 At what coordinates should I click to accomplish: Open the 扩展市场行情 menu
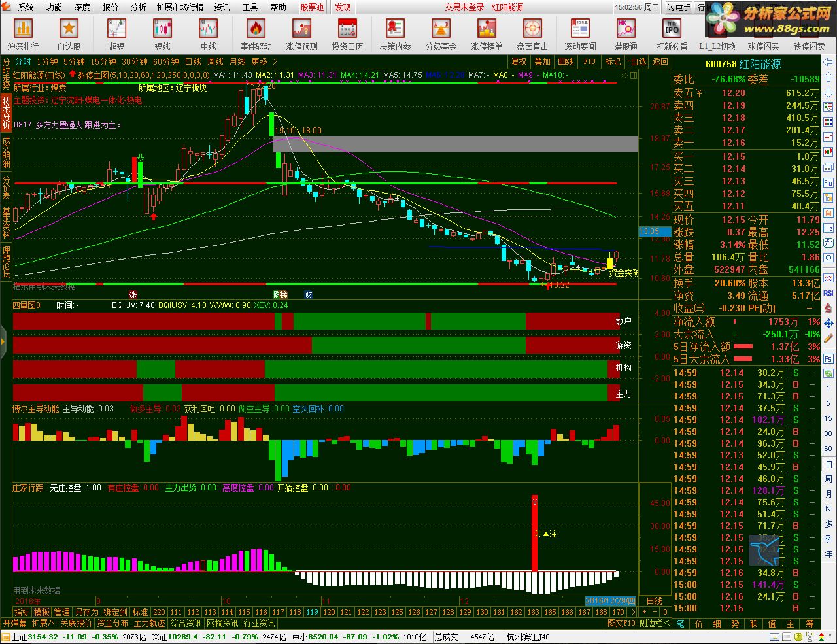pyautogui.click(x=180, y=7)
